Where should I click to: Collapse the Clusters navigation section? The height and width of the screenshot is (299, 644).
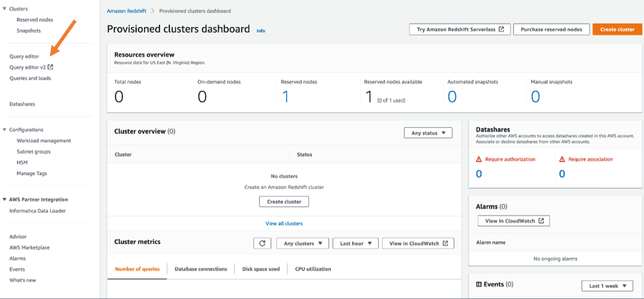coord(4,8)
